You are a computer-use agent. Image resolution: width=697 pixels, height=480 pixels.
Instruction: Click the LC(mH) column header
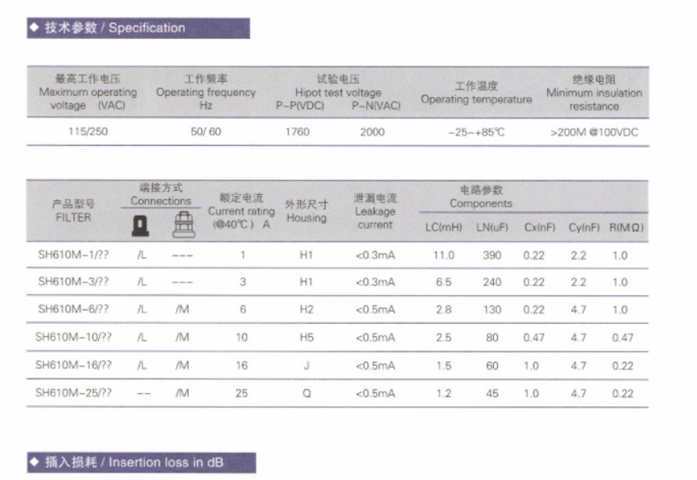coord(444,228)
